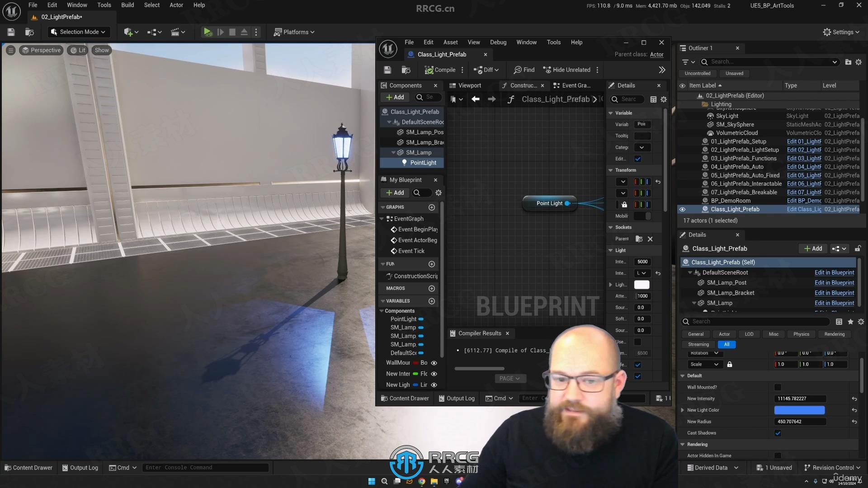Save the blueprint asset in Class_Light_Prefab window
This screenshot has height=488, width=868.
387,70
